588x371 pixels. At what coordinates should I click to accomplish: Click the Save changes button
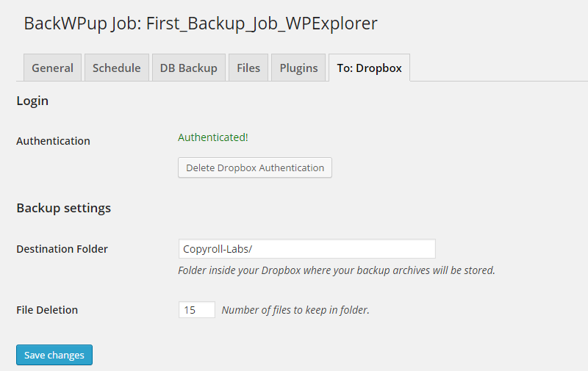click(x=54, y=355)
